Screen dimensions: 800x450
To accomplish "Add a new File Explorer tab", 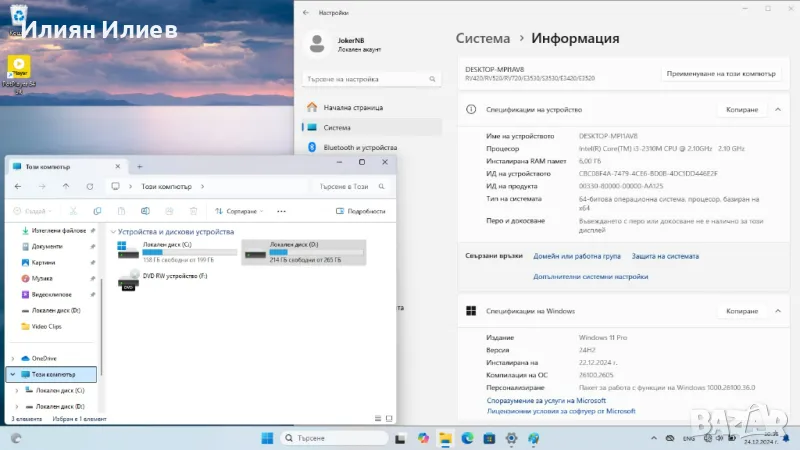I will [139, 166].
